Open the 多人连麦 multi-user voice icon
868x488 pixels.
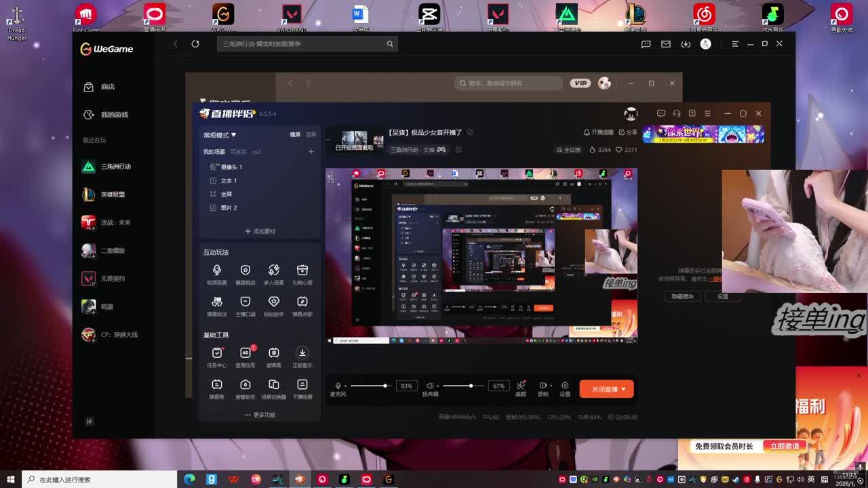pos(274,270)
